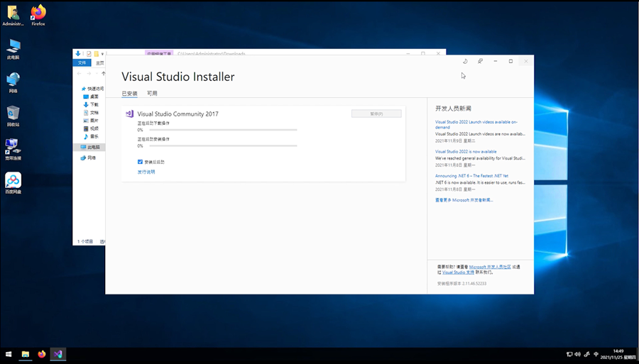Click the Administrator folder desktop icon
This screenshot has width=639, height=364.
[x=13, y=16]
